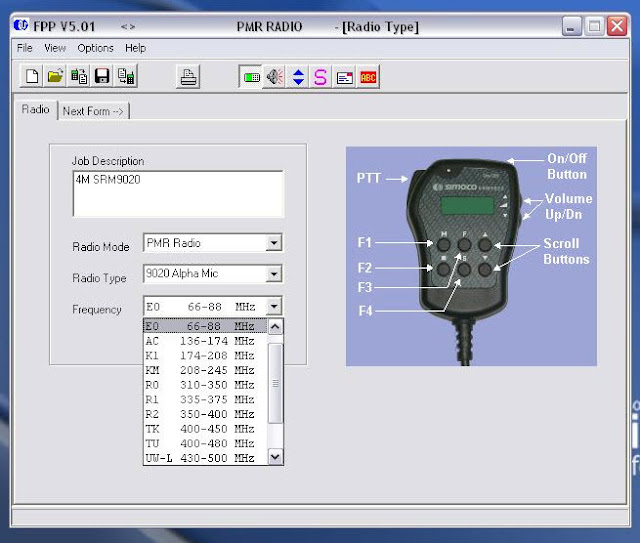Minimize the FPP window
The image size is (640, 543).
(x=571, y=27)
